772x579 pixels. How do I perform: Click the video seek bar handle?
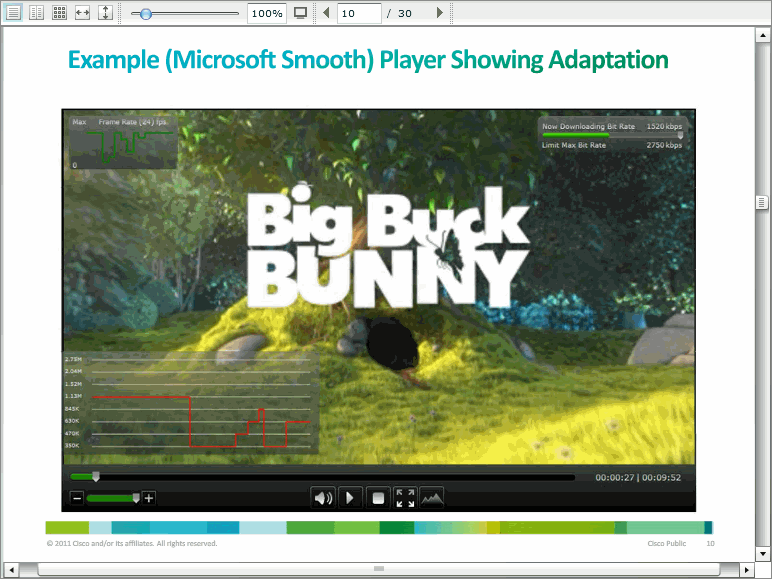[96, 477]
